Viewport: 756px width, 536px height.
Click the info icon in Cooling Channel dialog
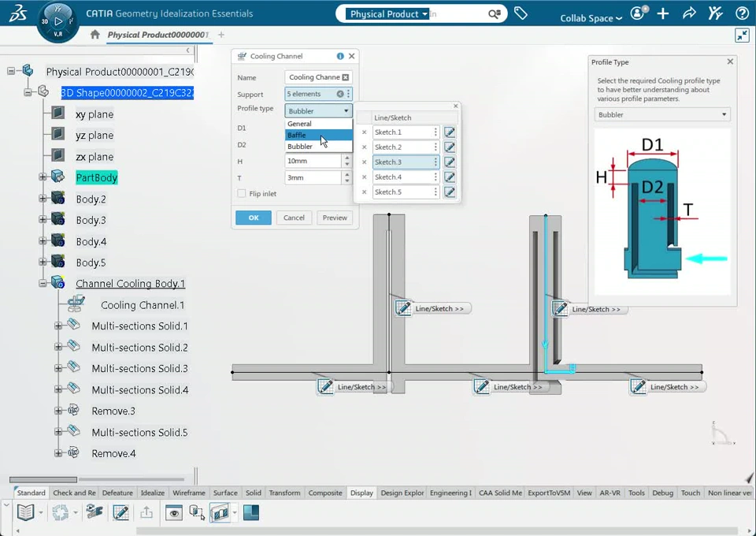tap(340, 56)
